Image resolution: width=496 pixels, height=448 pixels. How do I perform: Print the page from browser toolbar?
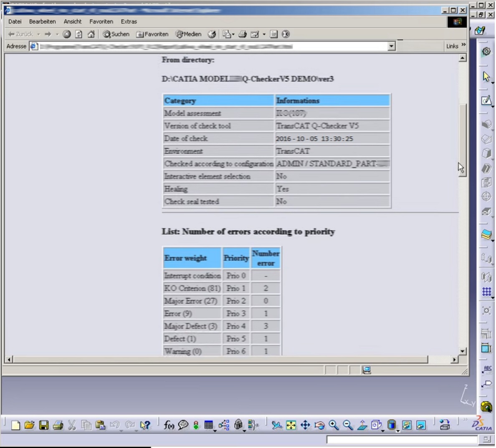click(243, 34)
